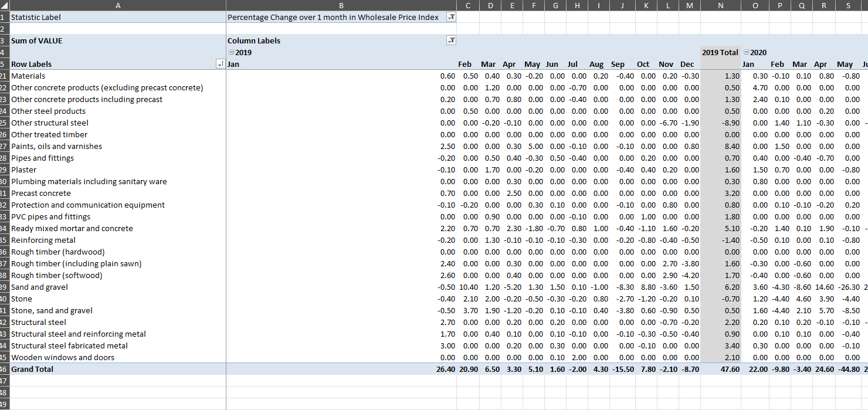Click Other steel products row label
The width and height of the screenshot is (868, 410).
(x=48, y=111)
